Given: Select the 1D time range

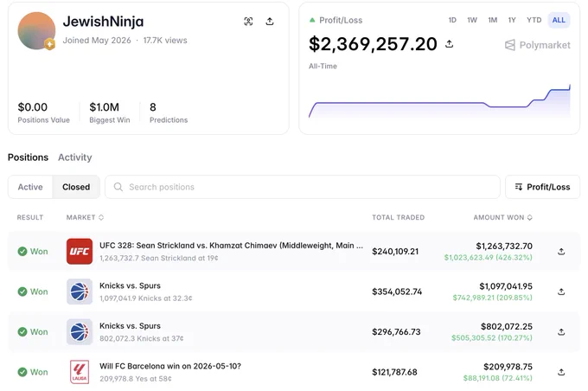Looking at the screenshot, I should coord(452,20).
